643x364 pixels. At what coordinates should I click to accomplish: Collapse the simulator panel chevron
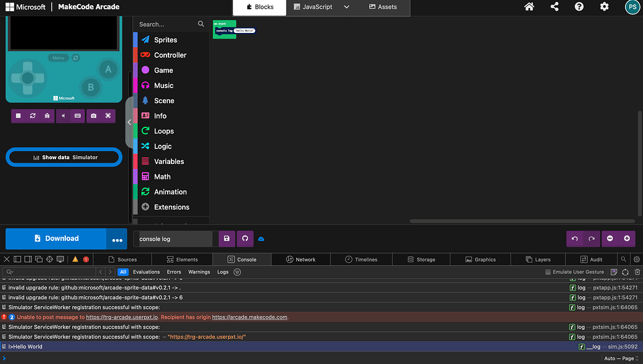tap(129, 122)
